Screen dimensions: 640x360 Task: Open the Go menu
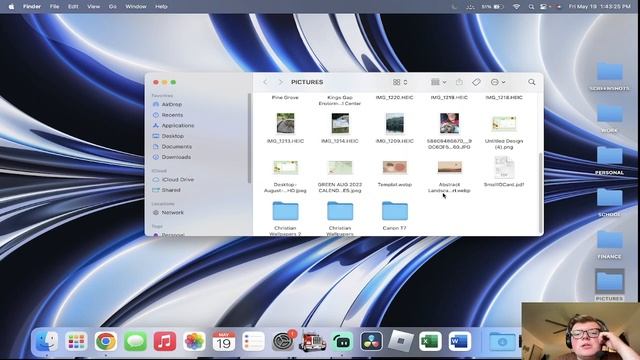pyautogui.click(x=112, y=7)
